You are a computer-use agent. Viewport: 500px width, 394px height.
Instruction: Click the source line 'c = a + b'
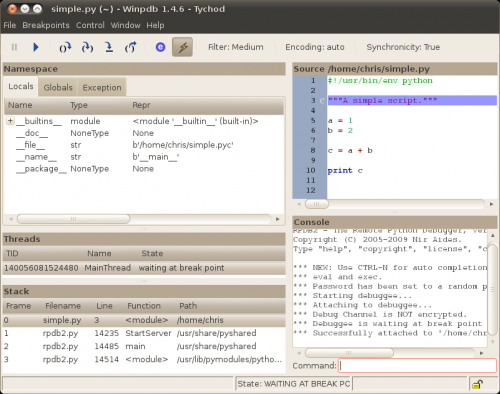click(x=350, y=150)
